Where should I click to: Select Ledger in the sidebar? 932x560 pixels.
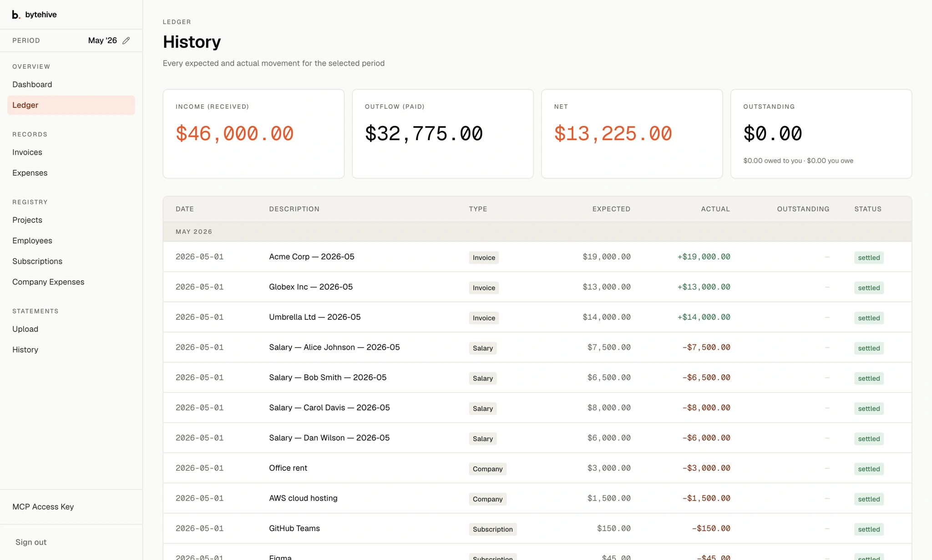tap(71, 105)
